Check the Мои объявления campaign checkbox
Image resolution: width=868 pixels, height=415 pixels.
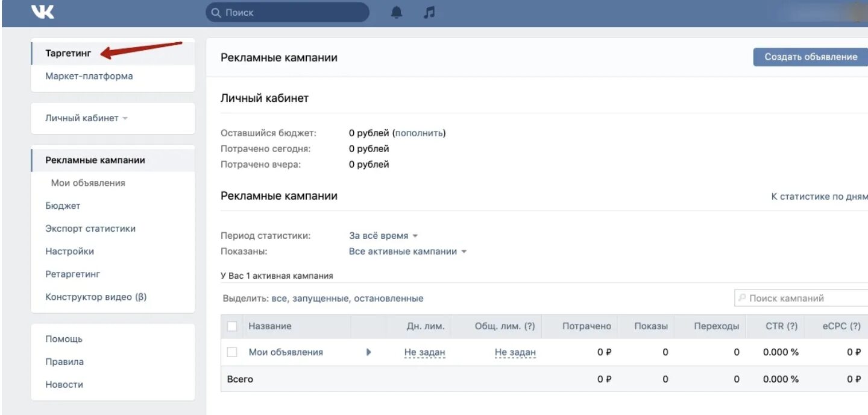click(232, 352)
